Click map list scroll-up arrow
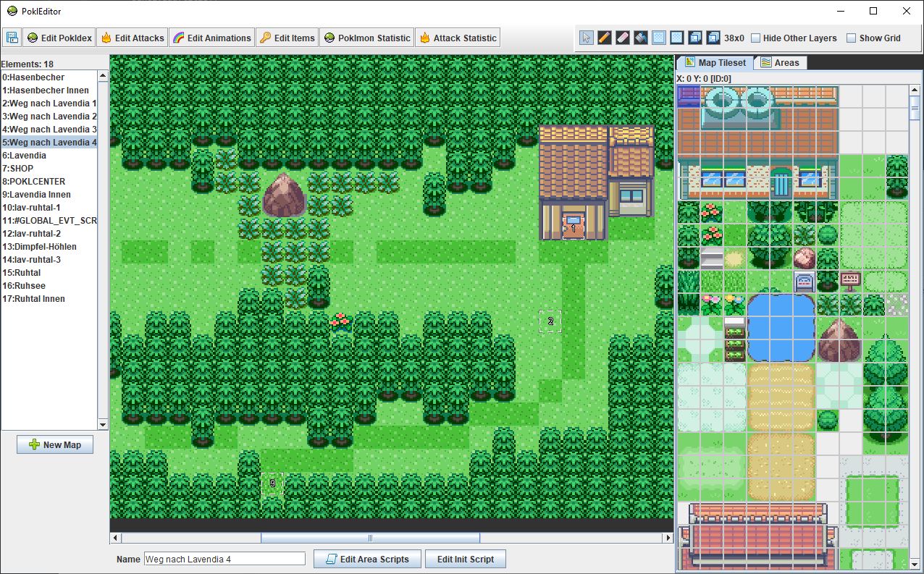 [103, 75]
